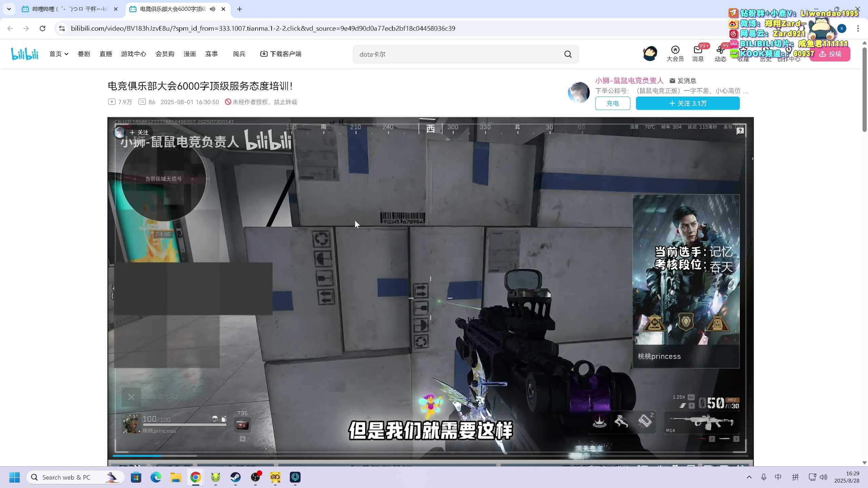Image resolution: width=868 pixels, height=488 pixels.
Task: Open 阅兵 navigation link
Action: [x=239, y=54]
